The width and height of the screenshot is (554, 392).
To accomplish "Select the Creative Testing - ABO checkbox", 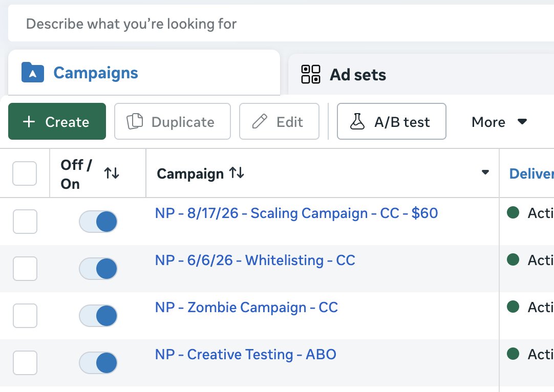I will [x=25, y=363].
